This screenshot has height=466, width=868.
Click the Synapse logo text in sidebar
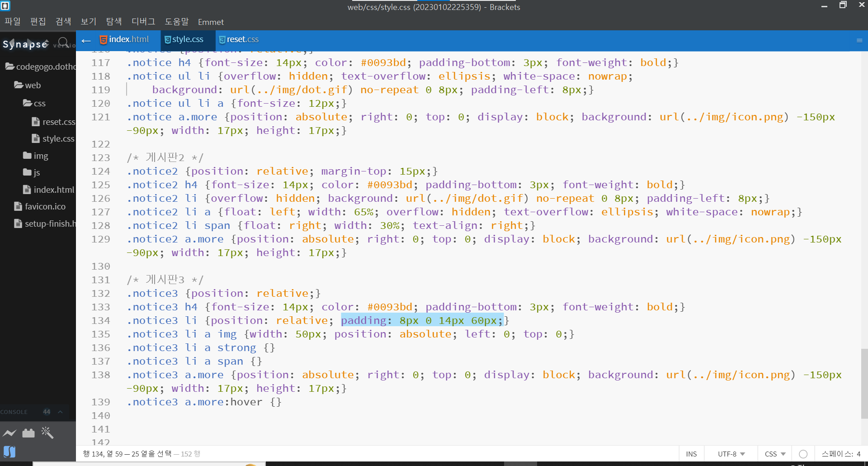[25, 44]
